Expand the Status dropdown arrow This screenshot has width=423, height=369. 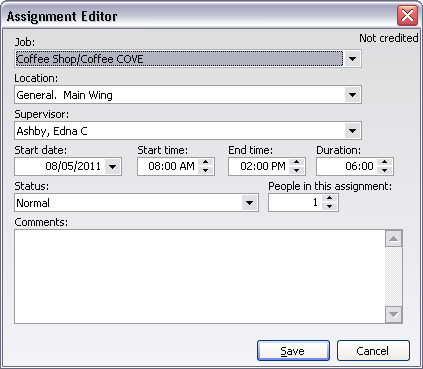click(249, 203)
